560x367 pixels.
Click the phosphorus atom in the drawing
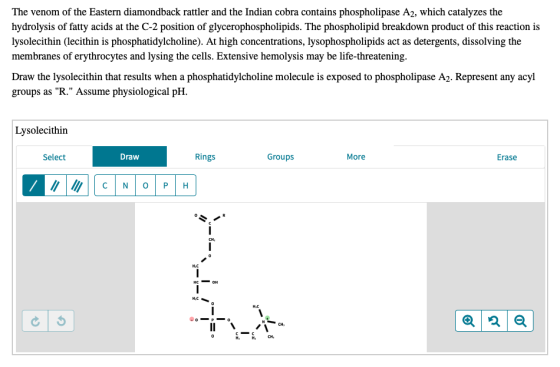(x=212, y=319)
